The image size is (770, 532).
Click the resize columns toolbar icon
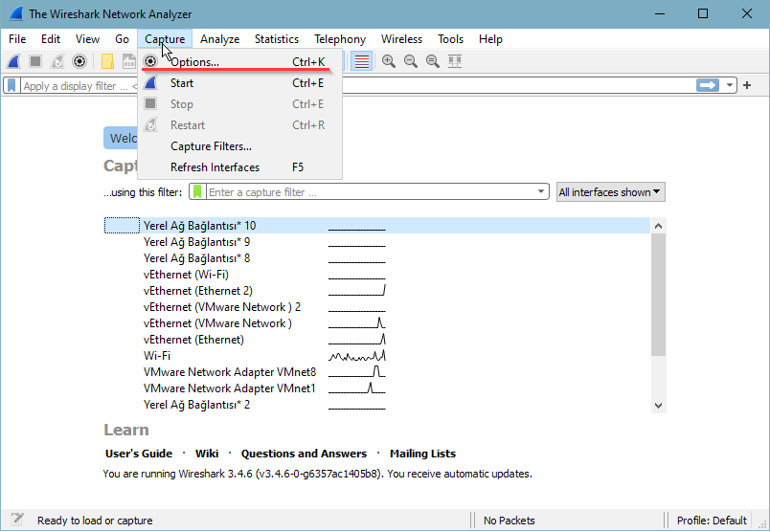[x=455, y=61]
